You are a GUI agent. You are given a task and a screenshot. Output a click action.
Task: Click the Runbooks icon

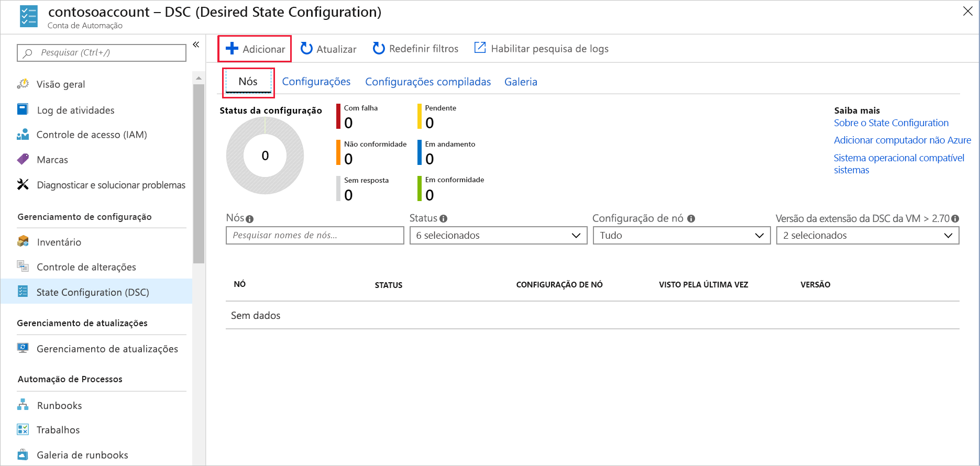coord(23,405)
